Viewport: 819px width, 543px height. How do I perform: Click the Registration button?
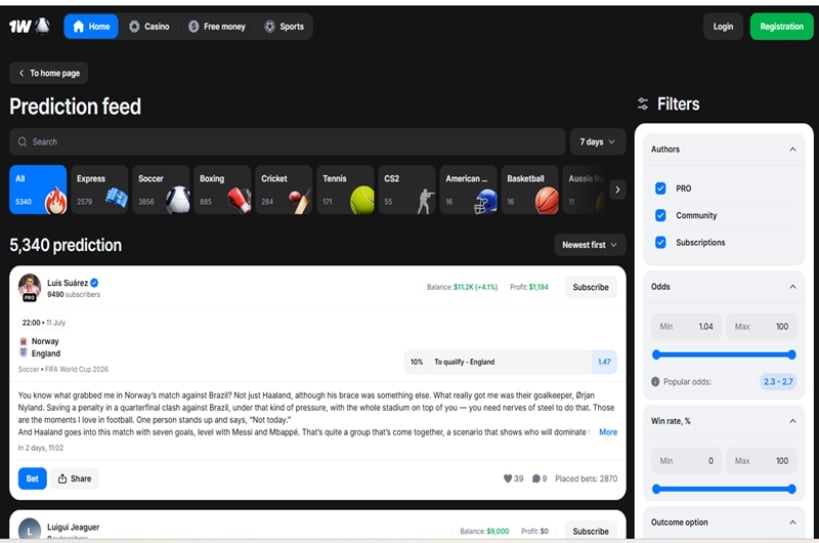[x=781, y=27]
